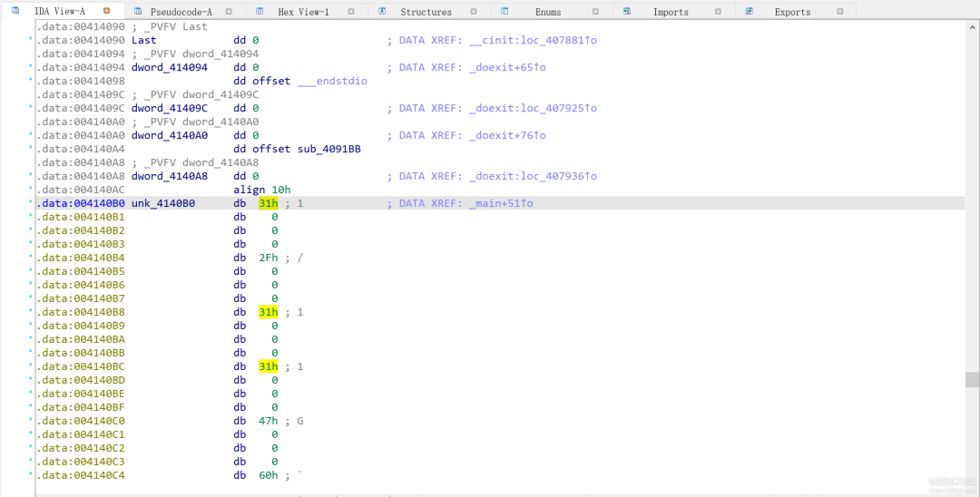Click the Exports tab icon

[750, 11]
